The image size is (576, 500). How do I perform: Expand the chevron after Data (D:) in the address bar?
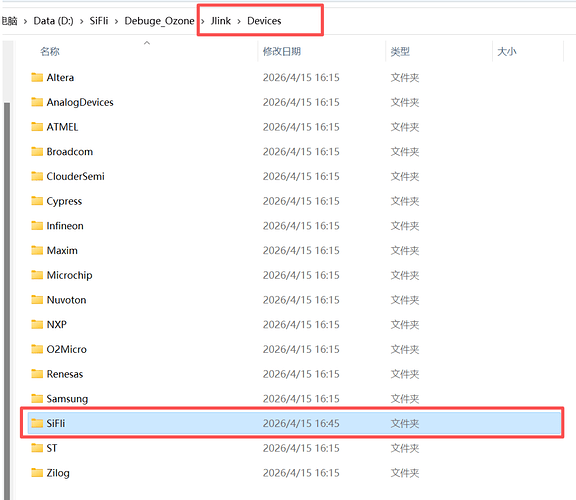click(81, 21)
